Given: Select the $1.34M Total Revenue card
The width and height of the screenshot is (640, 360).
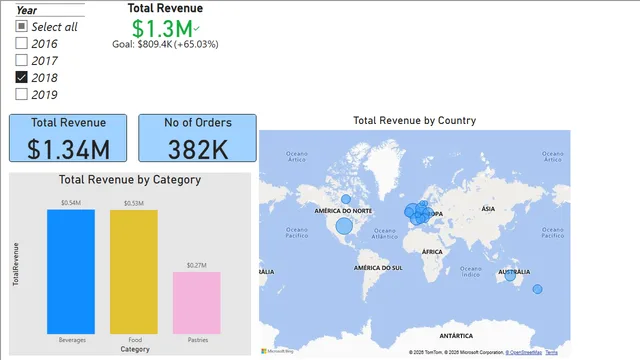Looking at the screenshot, I should click(x=68, y=138).
